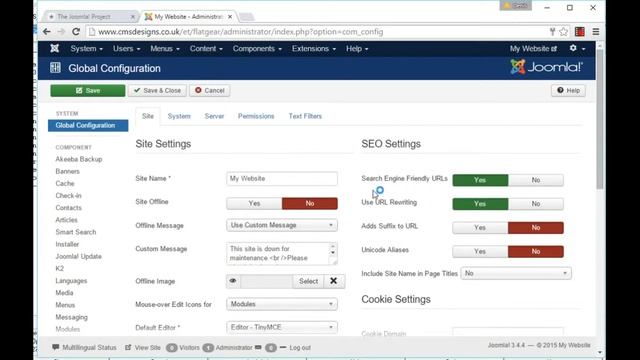Click the Custom Message text area

[282, 253]
